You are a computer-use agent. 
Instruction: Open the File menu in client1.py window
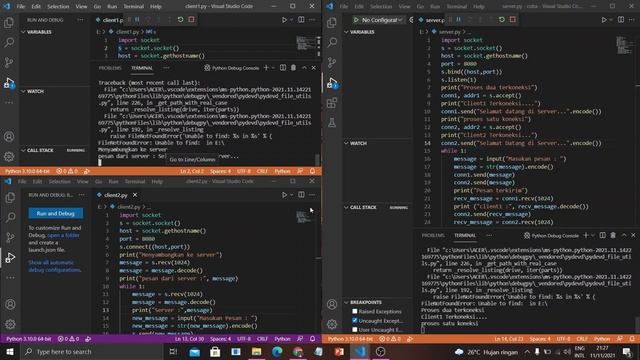pos(20,6)
